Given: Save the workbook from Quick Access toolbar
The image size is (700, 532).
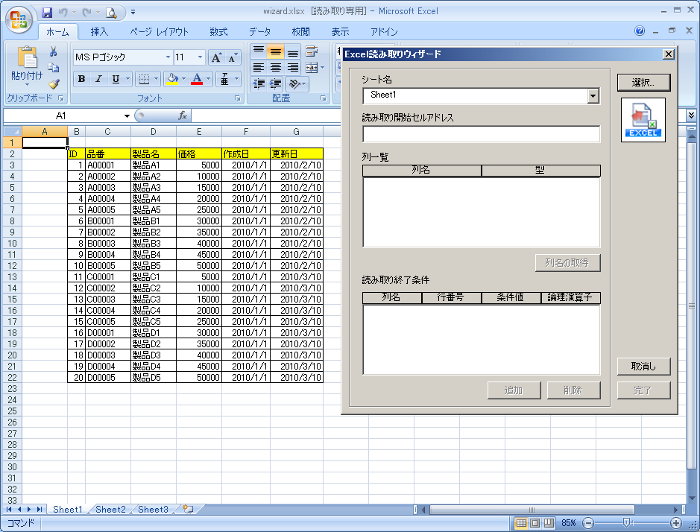Looking at the screenshot, I should click(x=47, y=12).
